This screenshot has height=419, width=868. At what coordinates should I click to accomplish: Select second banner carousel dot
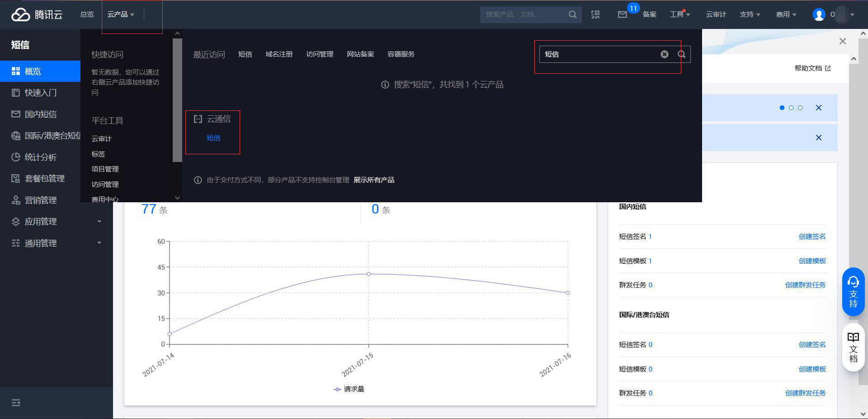pos(791,108)
